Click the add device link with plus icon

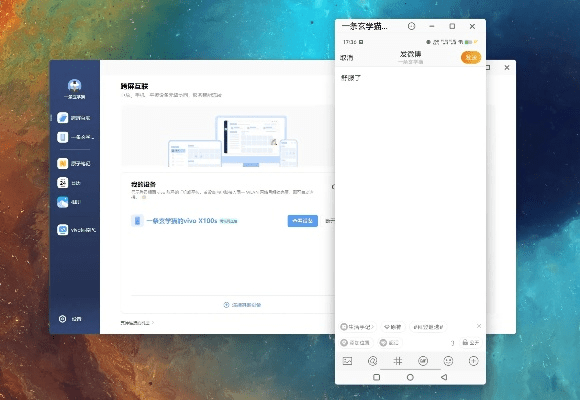[x=242, y=305]
